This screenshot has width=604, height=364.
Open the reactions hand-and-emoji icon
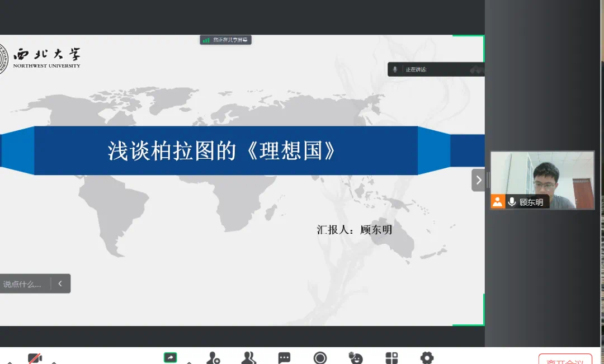[x=356, y=358]
